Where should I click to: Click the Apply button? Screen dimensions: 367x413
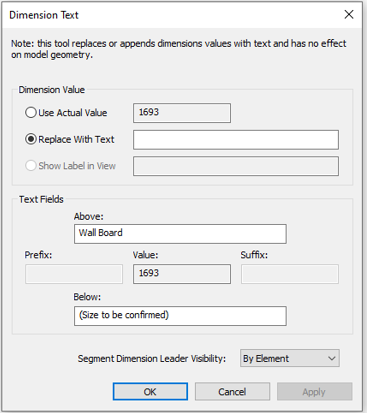tap(314, 392)
